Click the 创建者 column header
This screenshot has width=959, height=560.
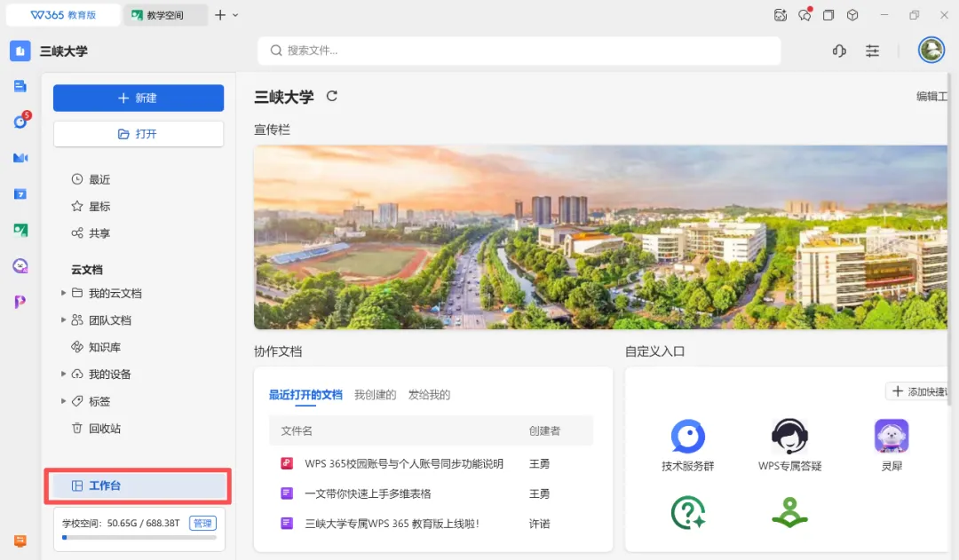tap(544, 431)
